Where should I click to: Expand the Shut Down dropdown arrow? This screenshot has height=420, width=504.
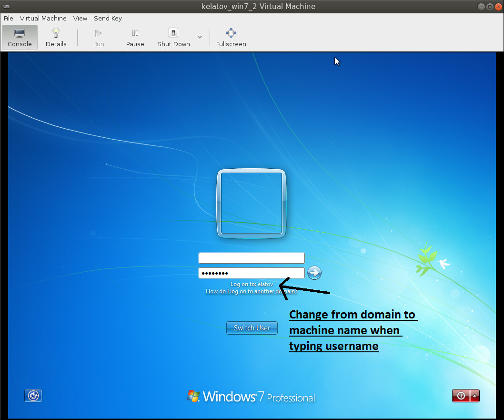click(200, 37)
